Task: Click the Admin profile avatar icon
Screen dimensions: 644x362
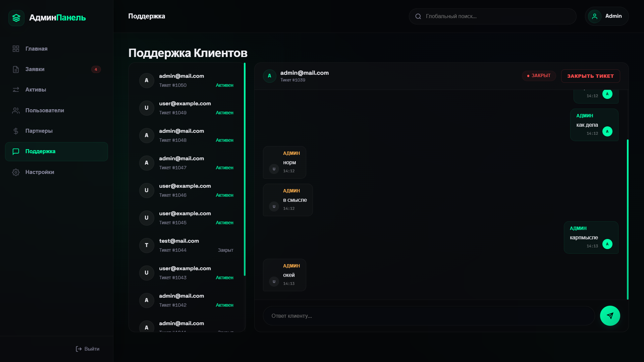Action: coord(595,16)
